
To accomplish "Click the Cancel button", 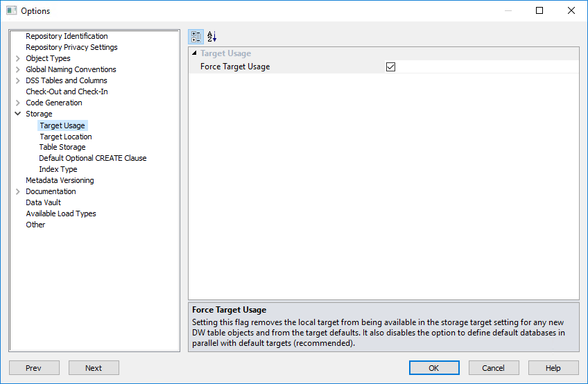I will point(494,368).
